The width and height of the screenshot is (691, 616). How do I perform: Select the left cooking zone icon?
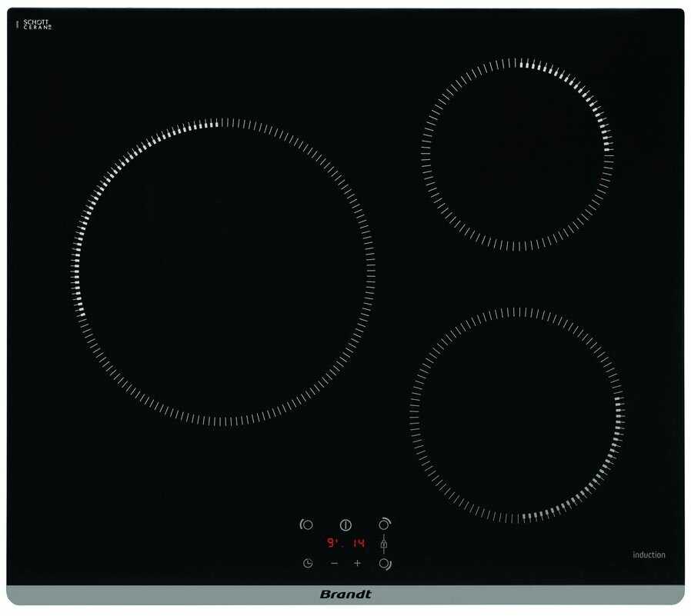click(306, 524)
